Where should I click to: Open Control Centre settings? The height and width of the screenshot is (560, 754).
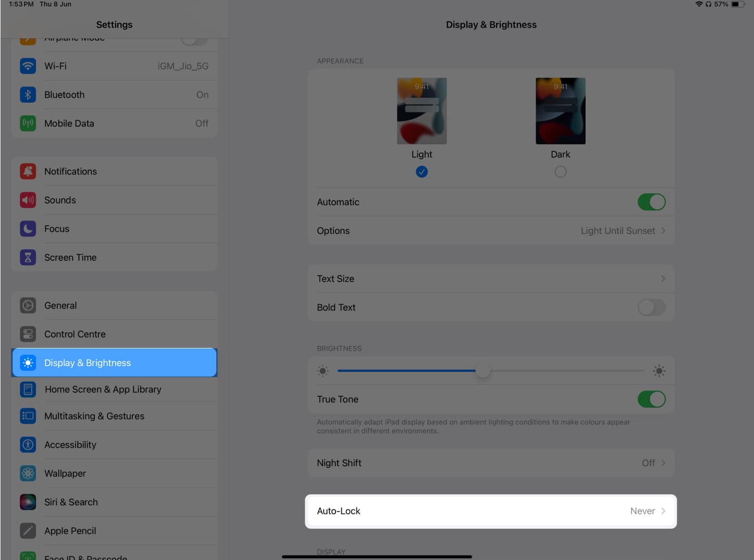(114, 334)
